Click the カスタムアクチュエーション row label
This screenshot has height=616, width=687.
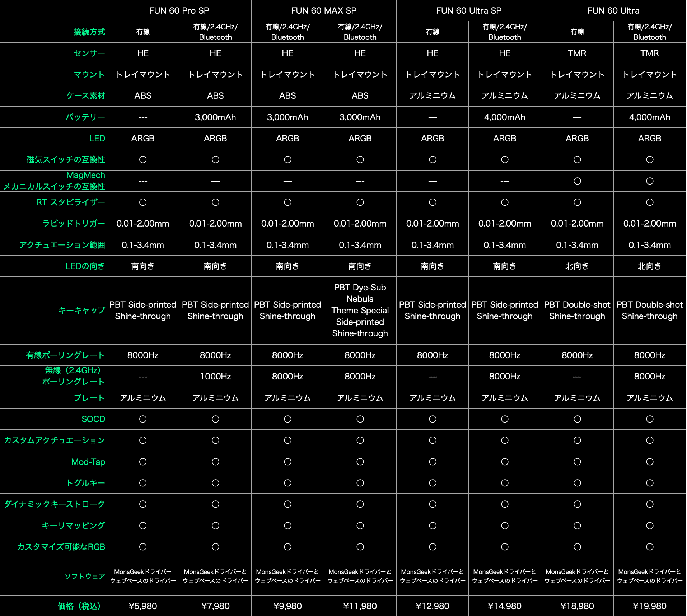pos(55,440)
